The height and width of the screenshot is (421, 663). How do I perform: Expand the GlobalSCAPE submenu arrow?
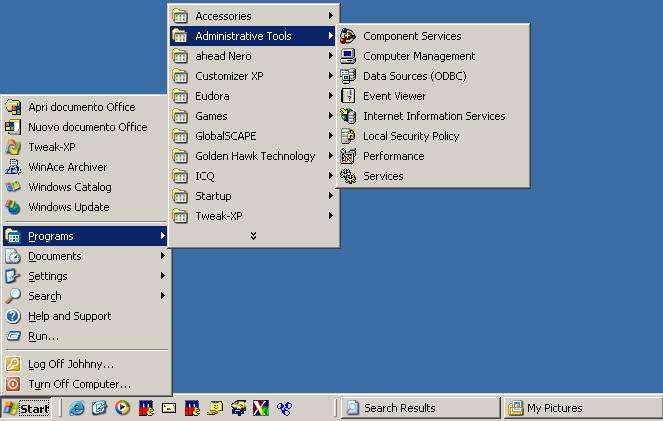[x=330, y=136]
